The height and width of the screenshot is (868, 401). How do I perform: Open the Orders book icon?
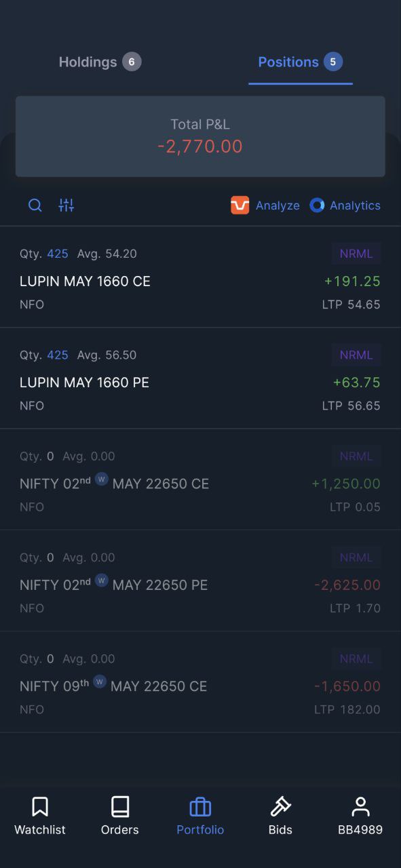pyautogui.click(x=120, y=806)
